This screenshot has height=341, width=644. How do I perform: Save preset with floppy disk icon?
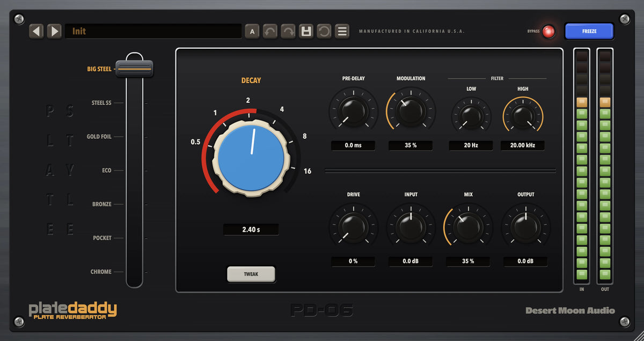click(306, 32)
